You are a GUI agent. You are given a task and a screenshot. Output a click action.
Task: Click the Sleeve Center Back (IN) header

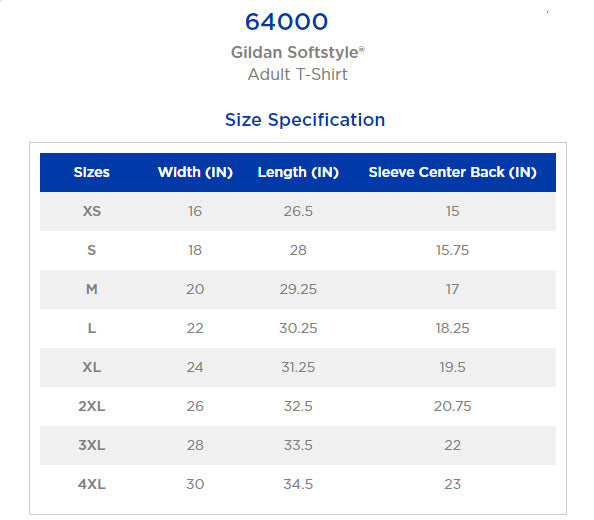(x=452, y=172)
